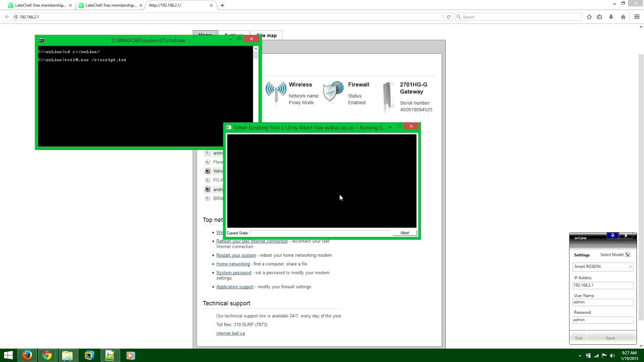
Task: Click the 2701HG-G Gateway device icon
Action: click(x=388, y=97)
